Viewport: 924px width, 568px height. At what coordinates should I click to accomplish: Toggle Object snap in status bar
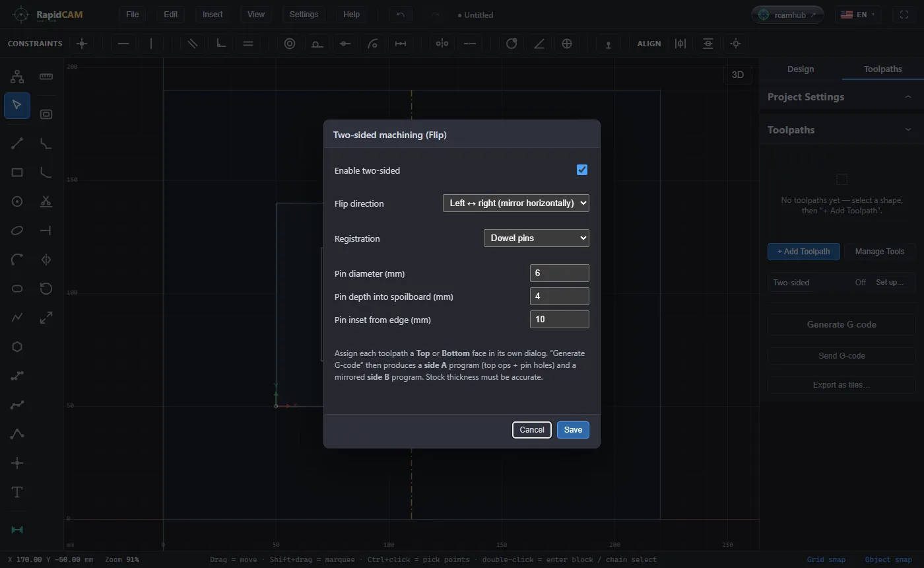click(x=888, y=559)
